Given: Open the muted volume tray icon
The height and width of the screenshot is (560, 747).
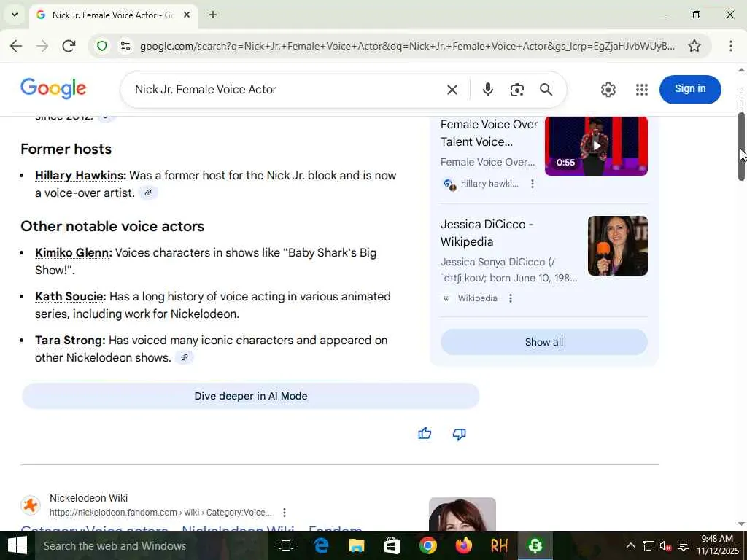Looking at the screenshot, I should click(666, 545).
